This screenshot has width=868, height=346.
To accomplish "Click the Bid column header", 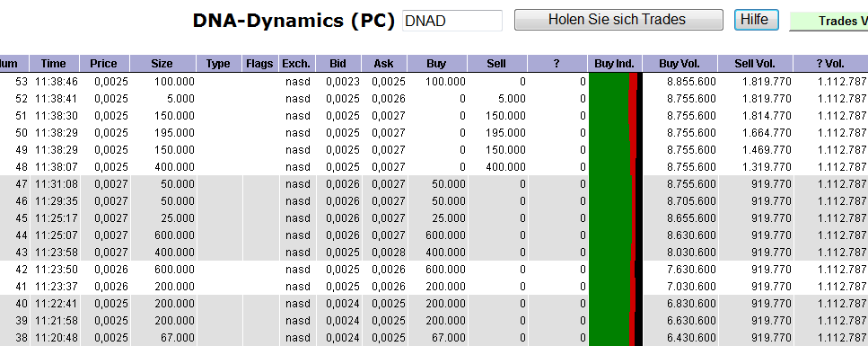I will [x=338, y=63].
